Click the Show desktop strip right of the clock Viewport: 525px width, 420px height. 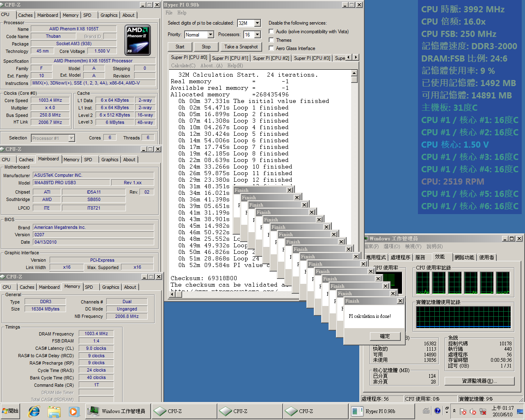coord(520,411)
